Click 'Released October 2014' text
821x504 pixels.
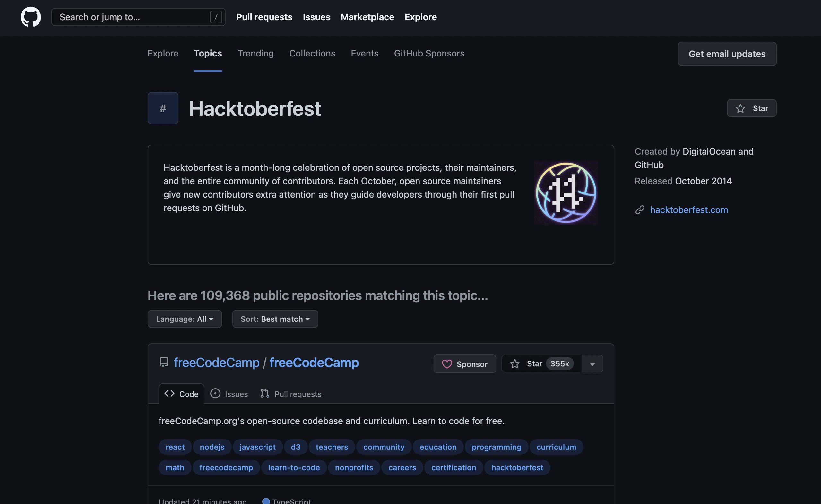pyautogui.click(x=683, y=181)
